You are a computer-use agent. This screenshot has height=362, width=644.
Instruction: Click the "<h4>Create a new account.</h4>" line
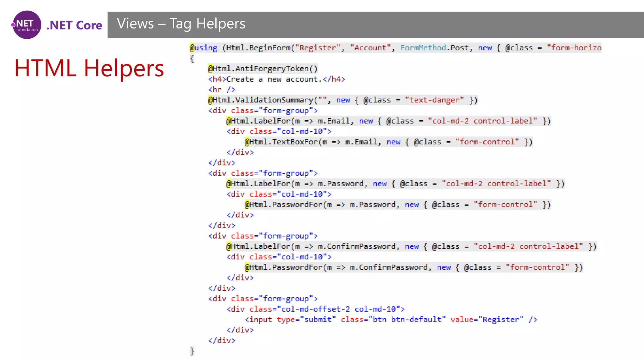tap(276, 79)
